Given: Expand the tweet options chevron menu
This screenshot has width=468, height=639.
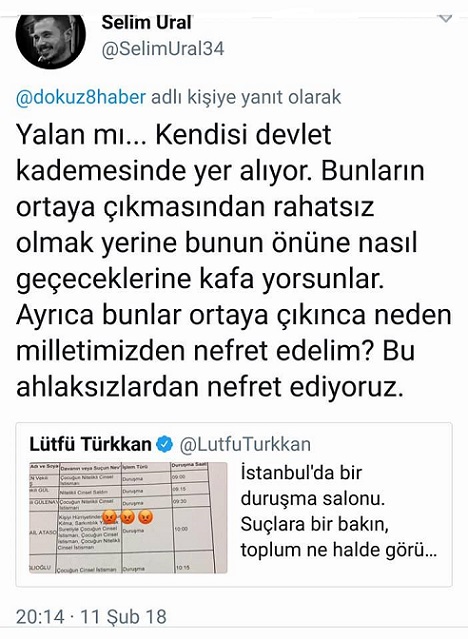Looking at the screenshot, I should tap(445, 19).
